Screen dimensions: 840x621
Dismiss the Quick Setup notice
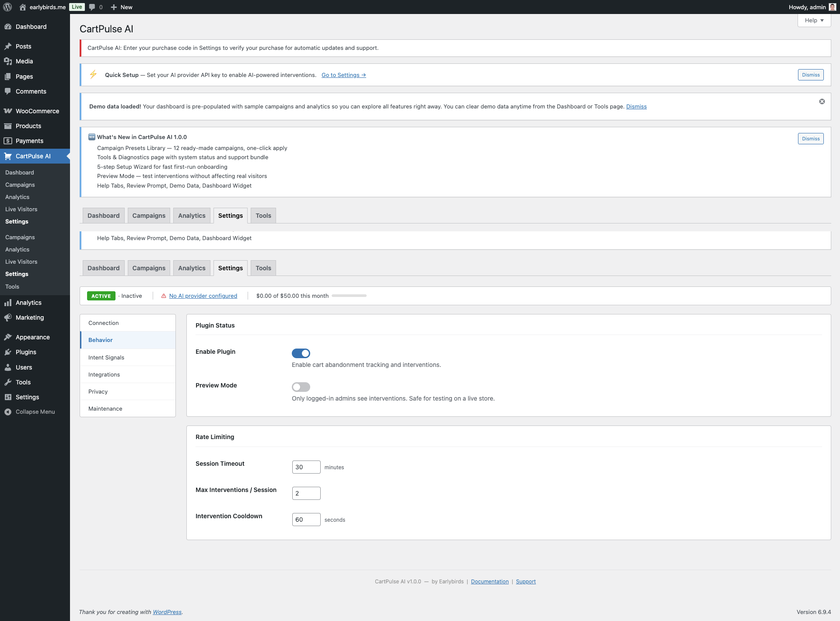pos(810,74)
